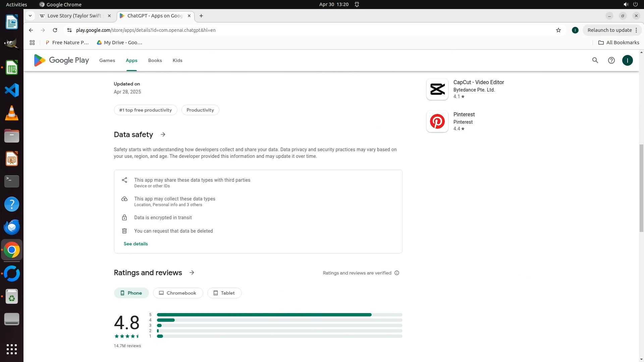The width and height of the screenshot is (644, 362).
Task: Click the Google Play logo
Action: (61, 60)
